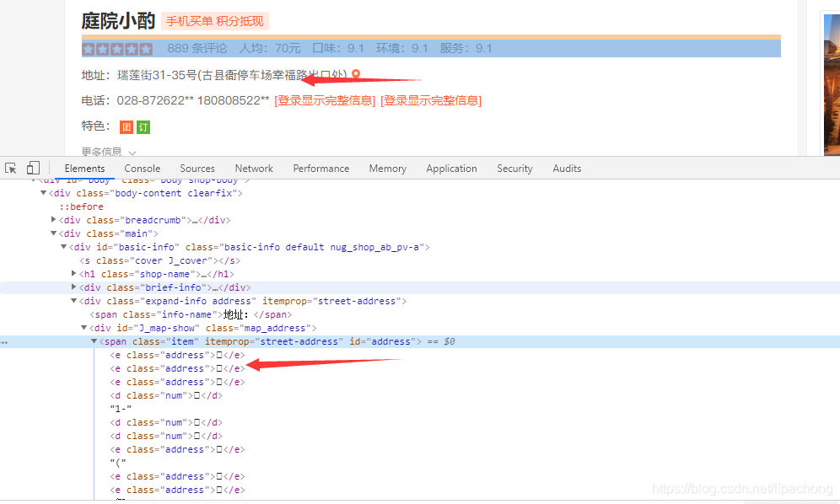Click the shop photo thumbnail at right
Viewport: 840px width, 504px height.
pyautogui.click(x=832, y=84)
